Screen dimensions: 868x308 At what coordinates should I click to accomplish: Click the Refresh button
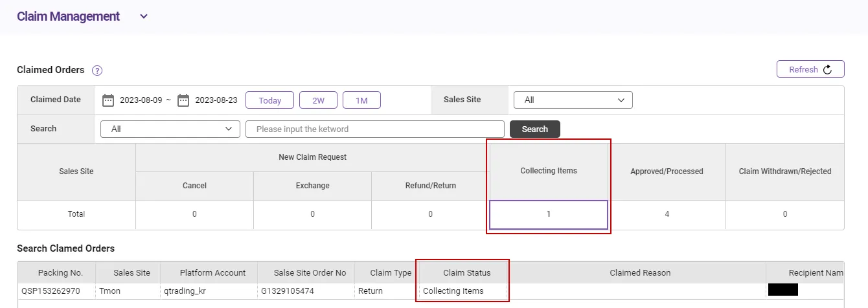pyautogui.click(x=810, y=69)
